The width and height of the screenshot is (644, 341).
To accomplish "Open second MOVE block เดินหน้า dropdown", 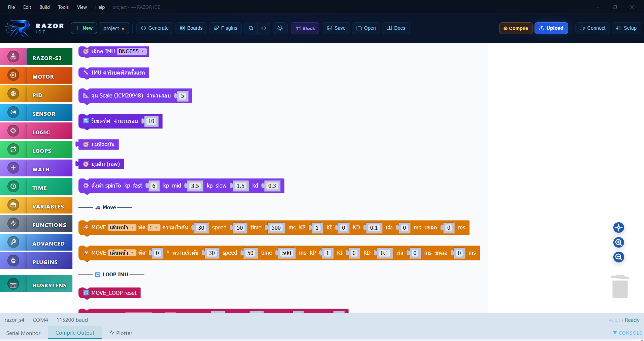I will (122, 253).
